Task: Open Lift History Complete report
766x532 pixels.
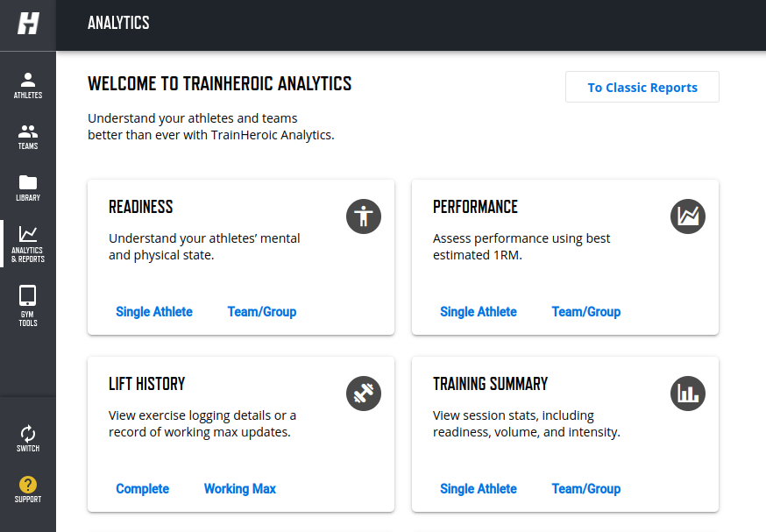Action: pos(143,489)
